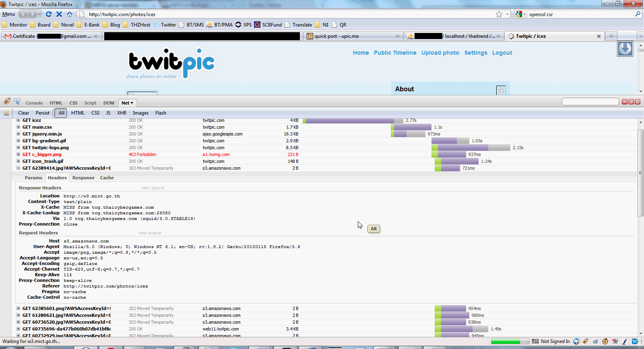Click the back navigation arrow
Image resolution: width=644 pixels, height=349 pixels.
coord(23,14)
